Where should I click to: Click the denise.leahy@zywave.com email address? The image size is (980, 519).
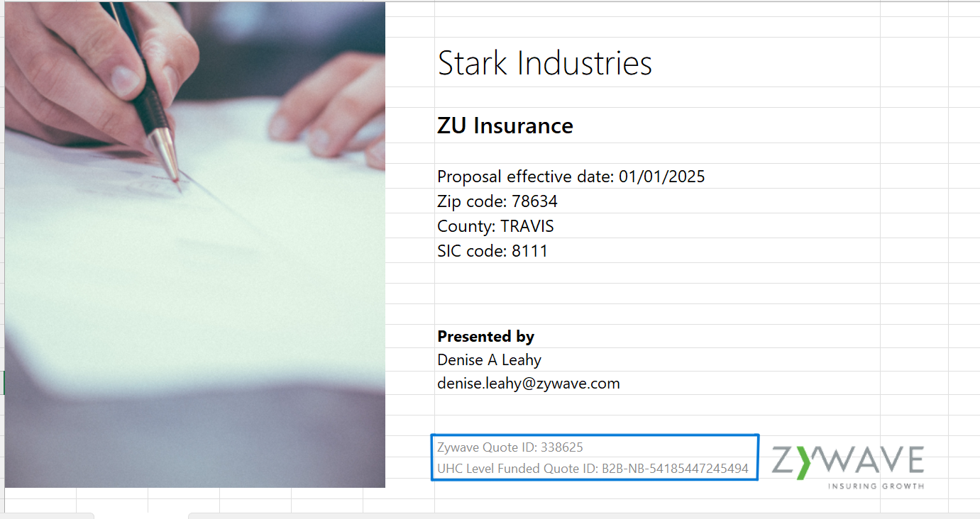528,384
